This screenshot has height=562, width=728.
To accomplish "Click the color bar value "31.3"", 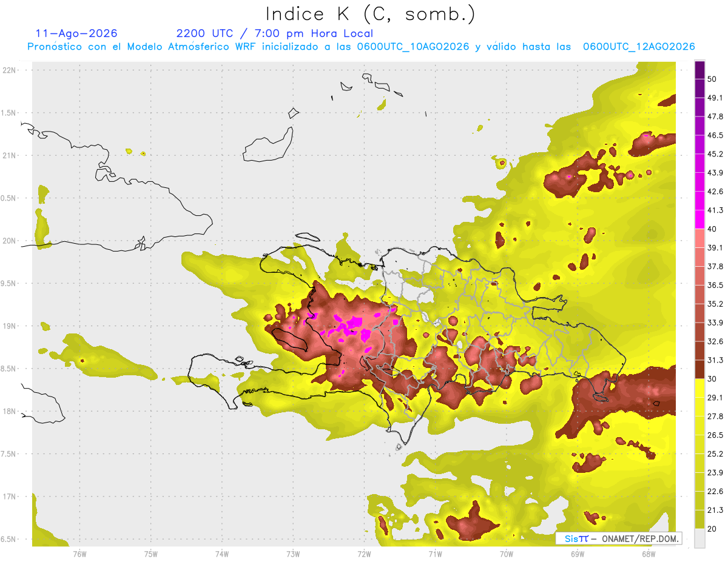I will click(x=715, y=360).
